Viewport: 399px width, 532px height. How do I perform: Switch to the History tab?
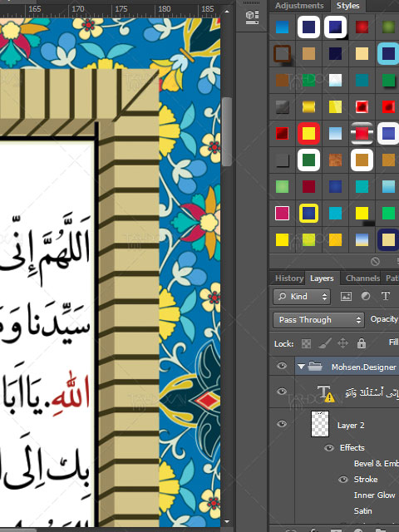[x=289, y=278]
